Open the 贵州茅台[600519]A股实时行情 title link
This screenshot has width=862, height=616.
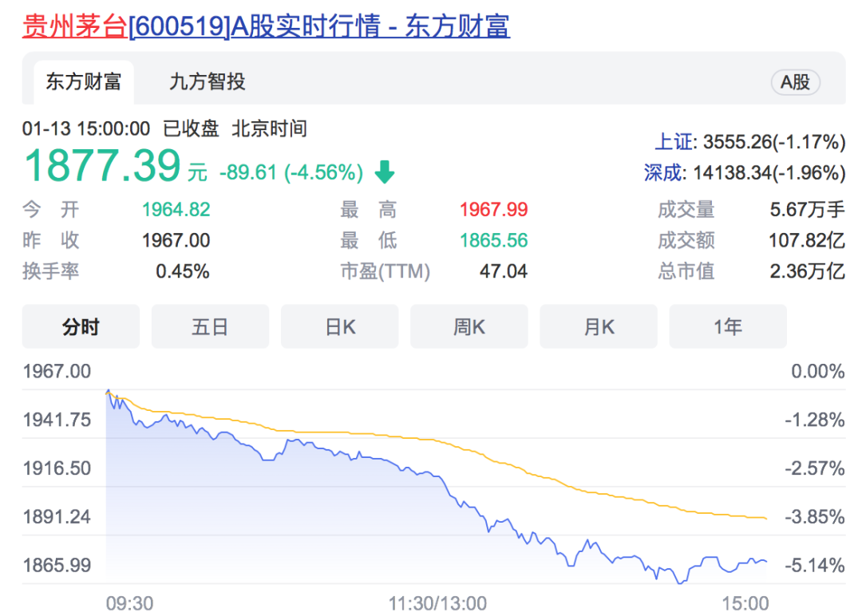pos(266,26)
